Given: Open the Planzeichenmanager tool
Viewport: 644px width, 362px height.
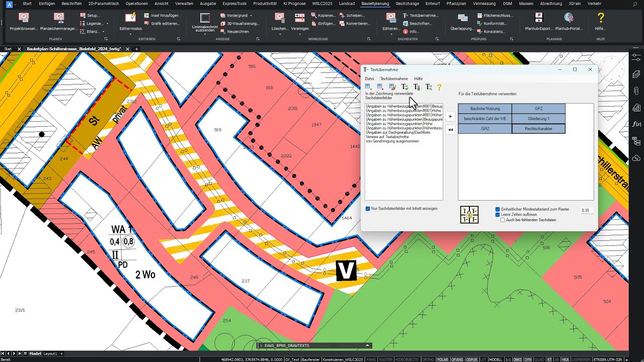Looking at the screenshot, I should tap(59, 22).
